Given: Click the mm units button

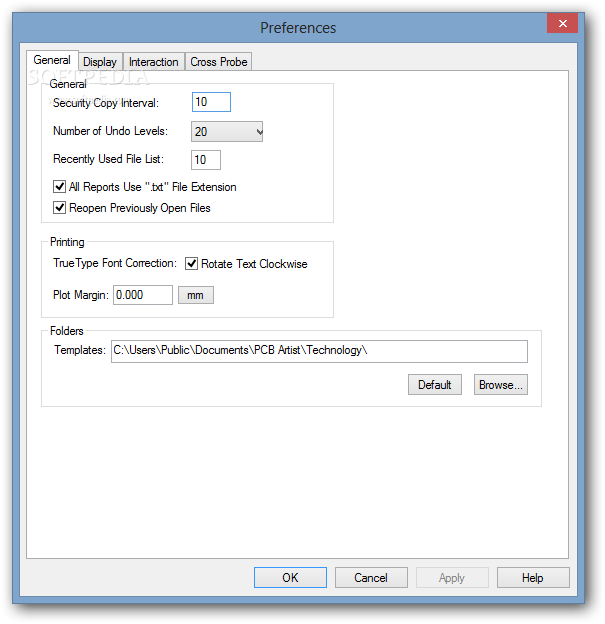Looking at the screenshot, I should pos(195,295).
